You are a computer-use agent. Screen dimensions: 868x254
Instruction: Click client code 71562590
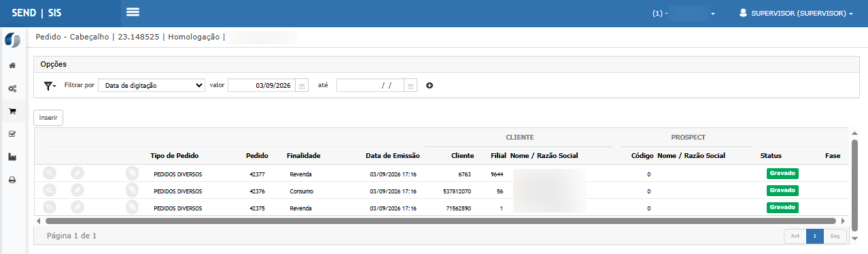[458, 208]
